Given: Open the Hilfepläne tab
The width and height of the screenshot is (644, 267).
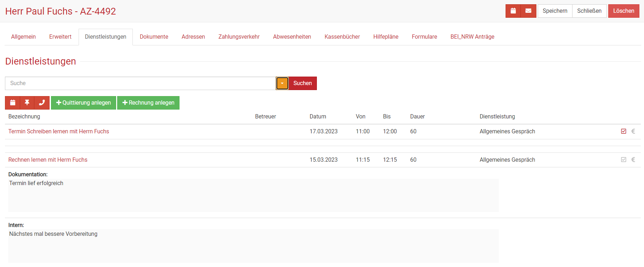Looking at the screenshot, I should pyautogui.click(x=386, y=37).
